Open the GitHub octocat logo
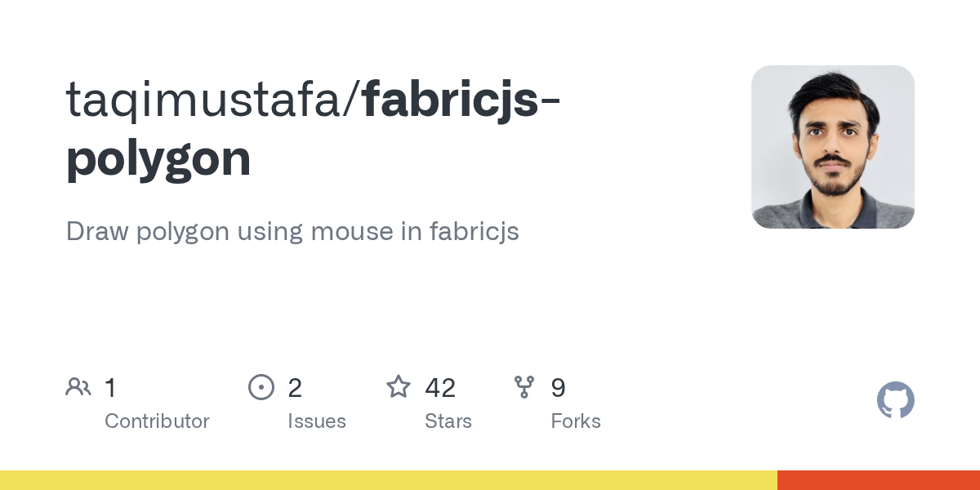 coord(896,400)
